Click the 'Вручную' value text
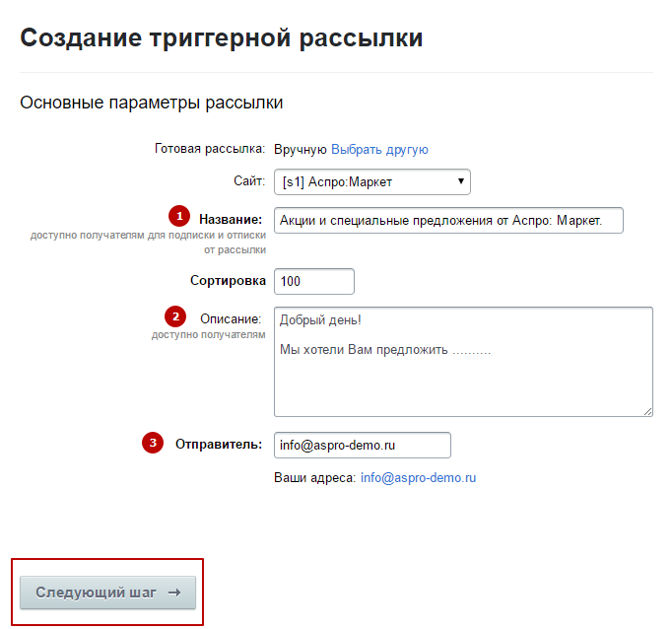The image size is (672, 629). coord(301,149)
